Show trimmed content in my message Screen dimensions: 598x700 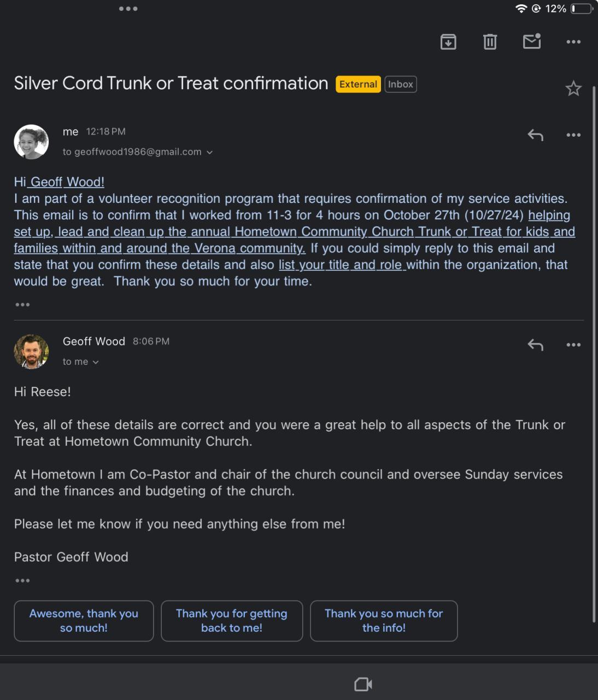[22, 305]
